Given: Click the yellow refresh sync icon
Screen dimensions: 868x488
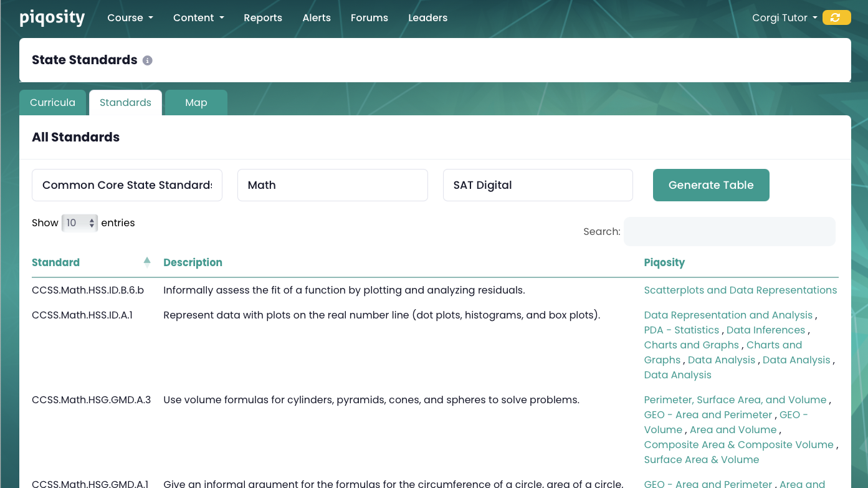Looking at the screenshot, I should click(x=836, y=17).
